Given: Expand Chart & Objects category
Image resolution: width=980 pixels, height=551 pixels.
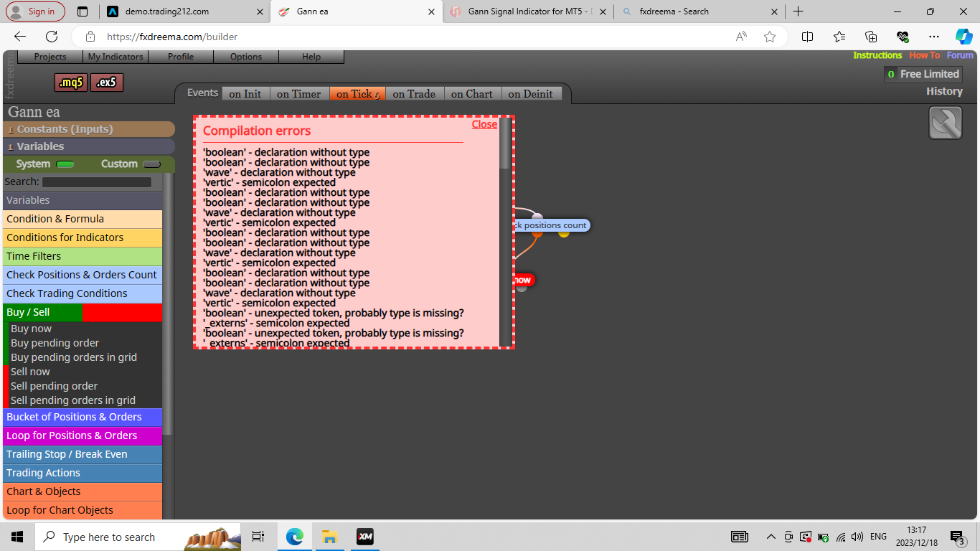Looking at the screenshot, I should [x=83, y=491].
